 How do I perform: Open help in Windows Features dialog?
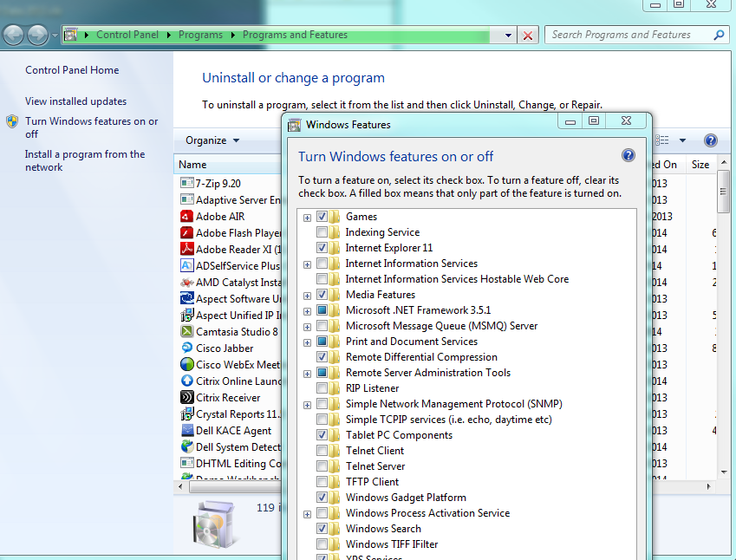pyautogui.click(x=628, y=155)
